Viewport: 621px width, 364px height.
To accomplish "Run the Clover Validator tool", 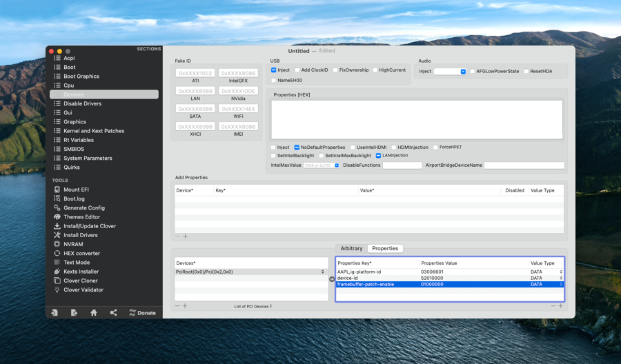I will (83, 290).
